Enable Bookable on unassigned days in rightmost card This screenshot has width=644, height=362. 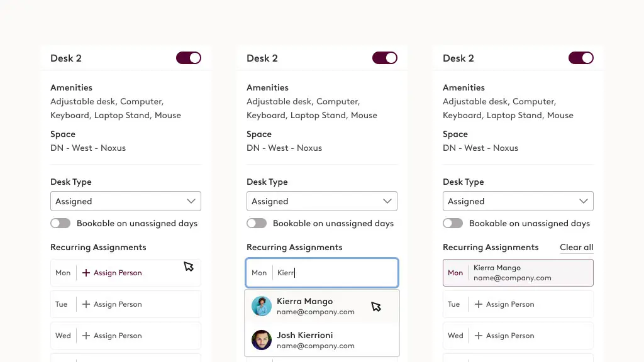coord(453,223)
